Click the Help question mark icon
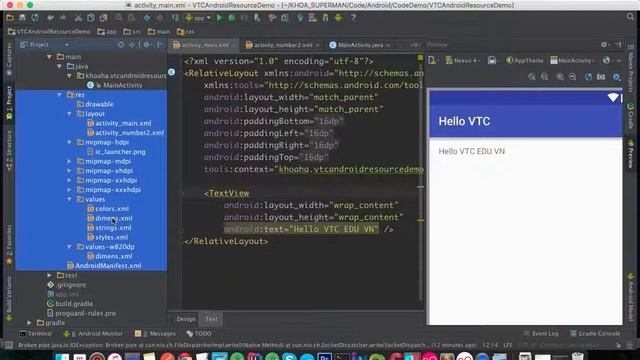 pos(353,18)
